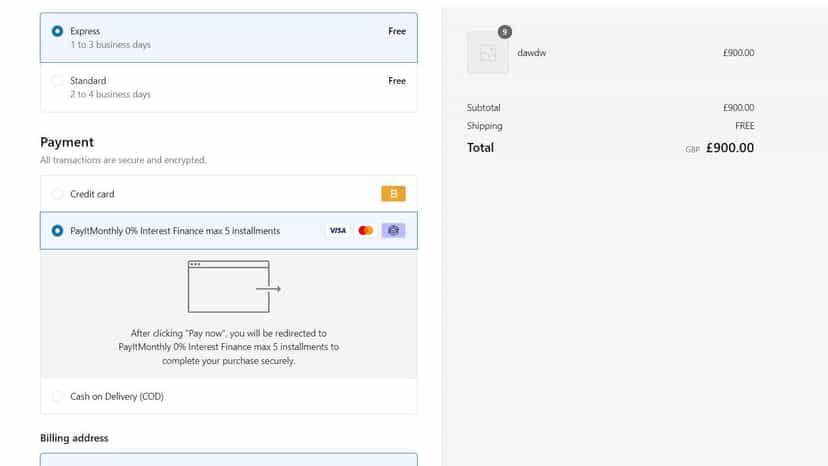Click the orange credit card brand icon
The image size is (828, 466).
coord(393,194)
